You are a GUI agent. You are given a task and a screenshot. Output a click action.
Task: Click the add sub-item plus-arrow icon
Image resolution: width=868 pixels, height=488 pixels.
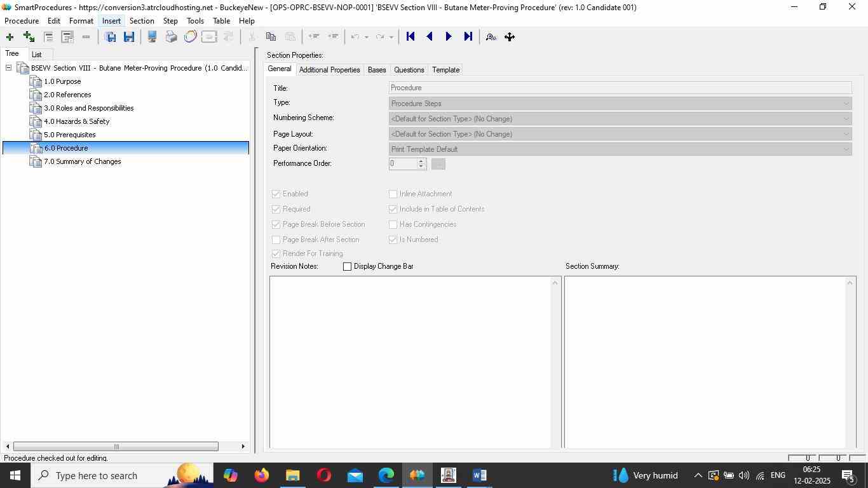(29, 37)
